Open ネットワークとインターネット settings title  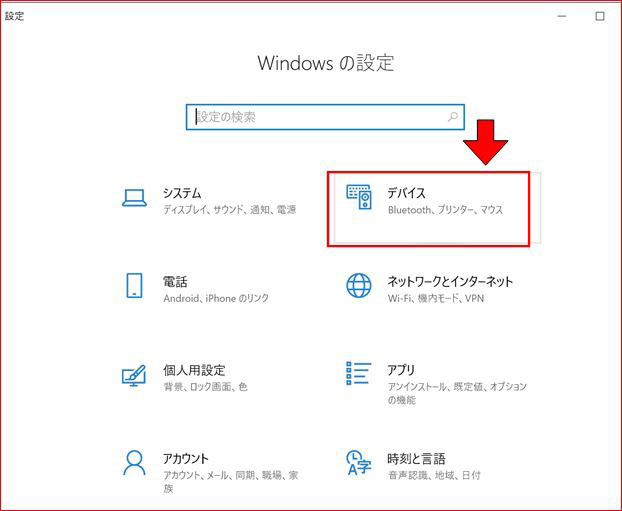click(450, 282)
